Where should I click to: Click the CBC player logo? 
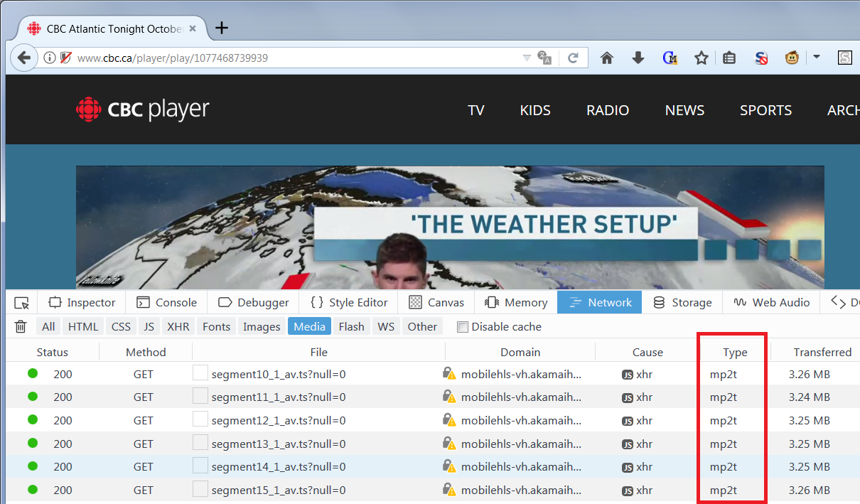point(143,109)
